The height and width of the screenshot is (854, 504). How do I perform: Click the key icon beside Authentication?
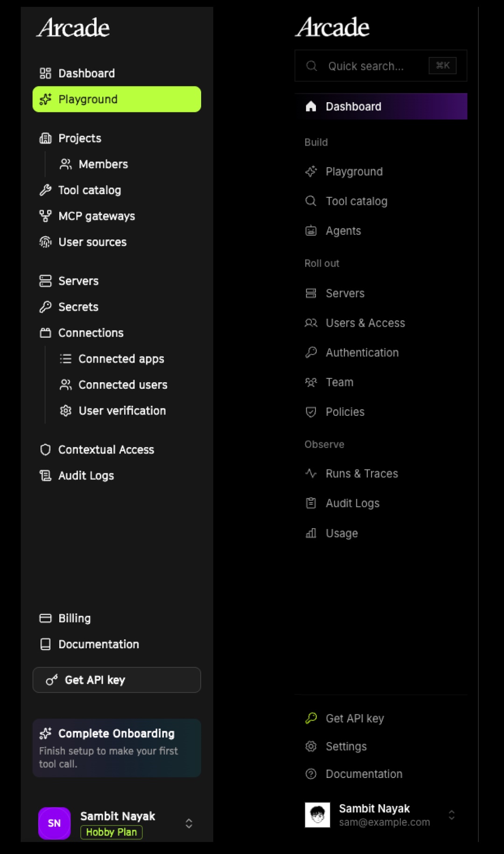tap(311, 352)
